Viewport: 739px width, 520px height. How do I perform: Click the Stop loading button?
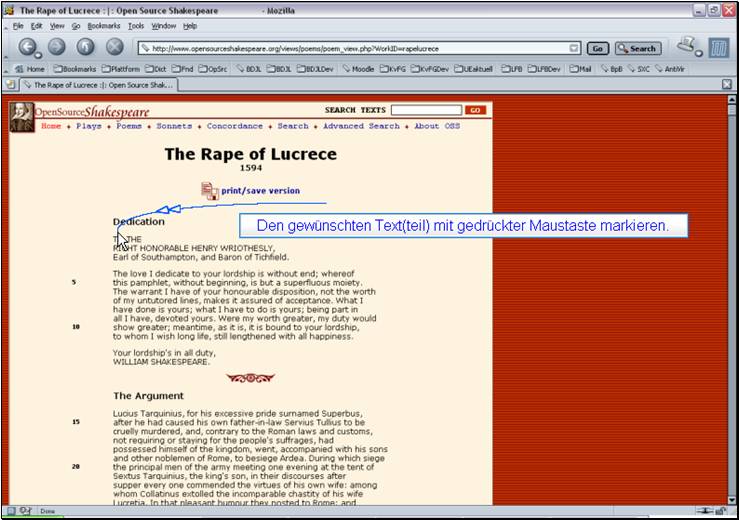click(115, 47)
